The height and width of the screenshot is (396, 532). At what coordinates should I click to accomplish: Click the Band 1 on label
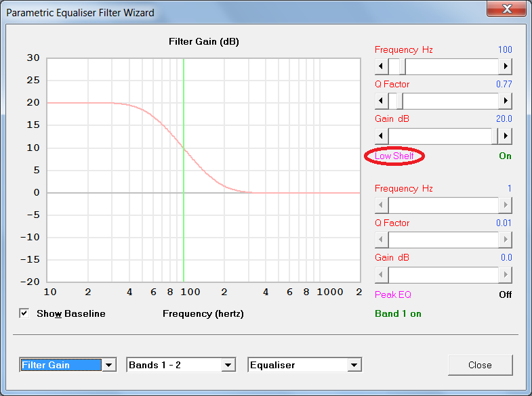(x=398, y=313)
